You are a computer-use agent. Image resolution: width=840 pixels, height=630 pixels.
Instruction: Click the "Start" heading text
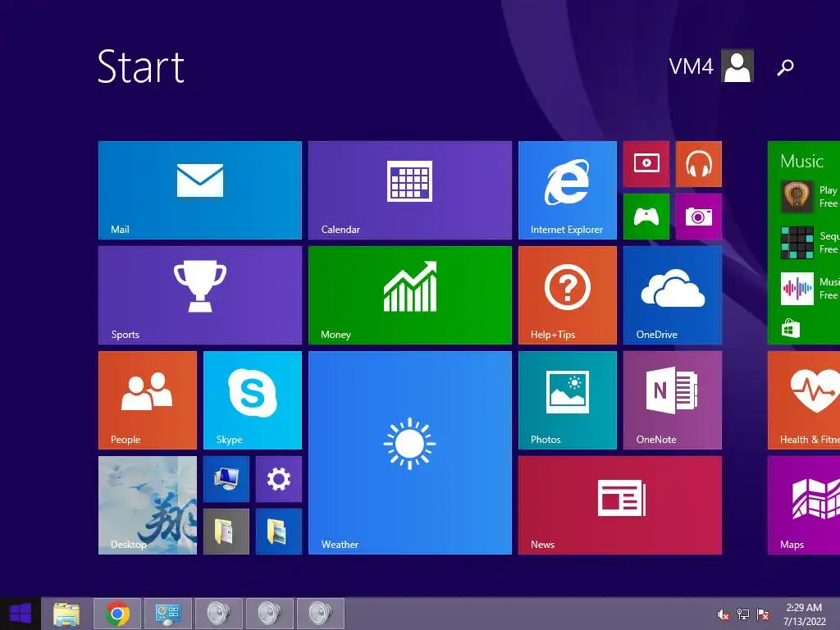click(141, 66)
